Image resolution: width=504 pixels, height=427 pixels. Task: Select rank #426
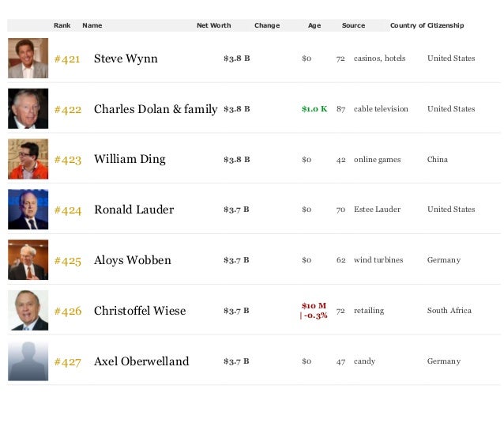[x=68, y=312]
